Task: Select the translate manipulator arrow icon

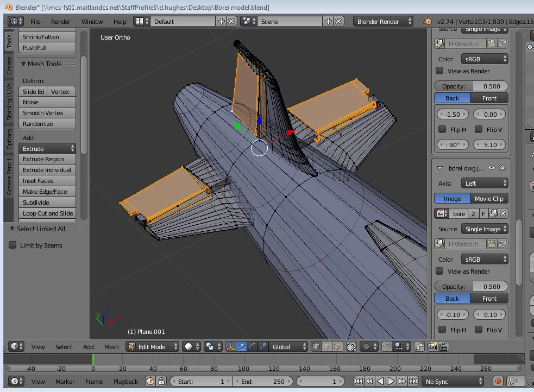Action: (241, 347)
